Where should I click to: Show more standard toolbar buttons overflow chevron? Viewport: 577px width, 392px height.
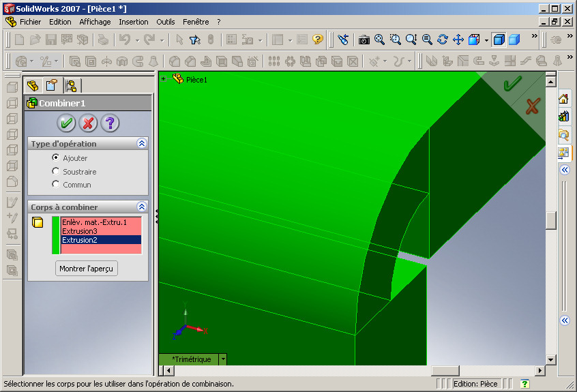coord(534,35)
